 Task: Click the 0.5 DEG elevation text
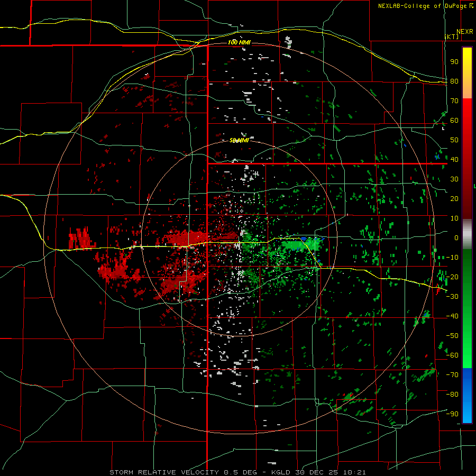pos(240,472)
